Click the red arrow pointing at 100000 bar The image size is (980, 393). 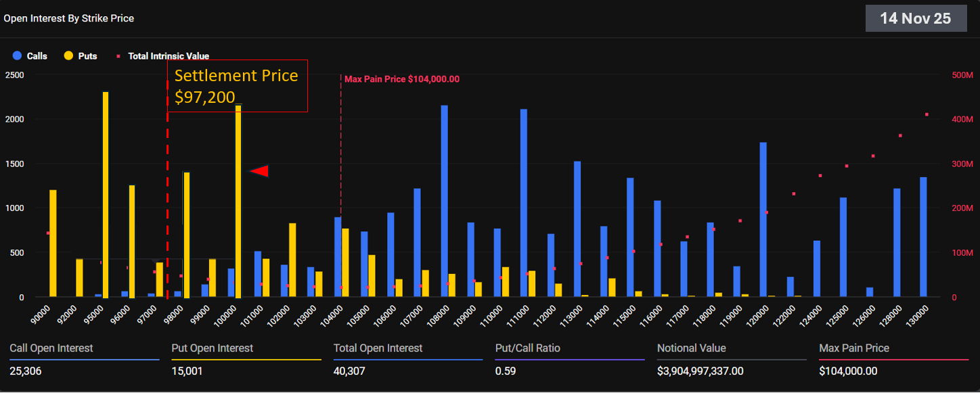coord(259,172)
